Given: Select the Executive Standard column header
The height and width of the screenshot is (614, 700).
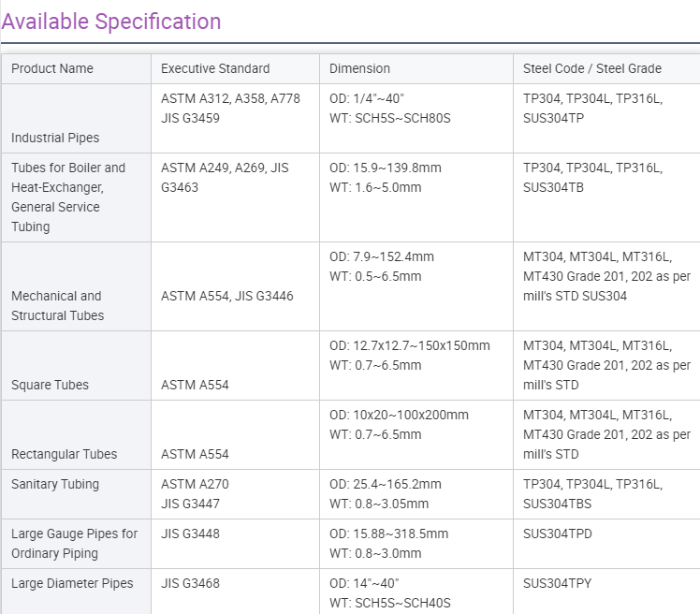Looking at the screenshot, I should [215, 68].
